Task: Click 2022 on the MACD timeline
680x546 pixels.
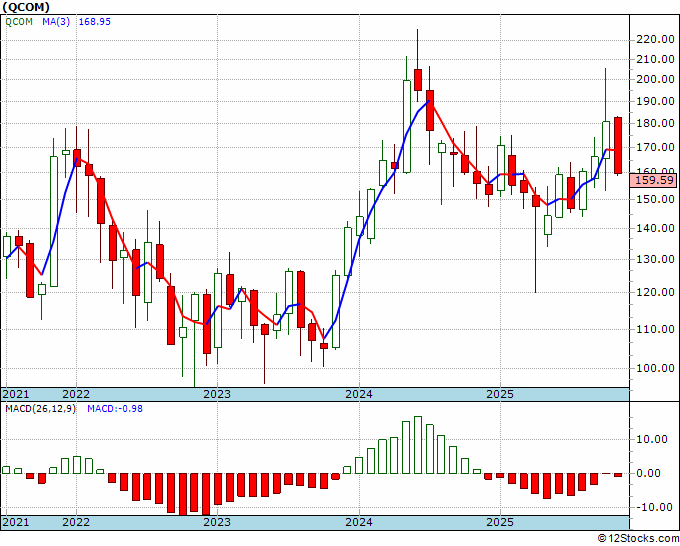Action: tap(76, 522)
